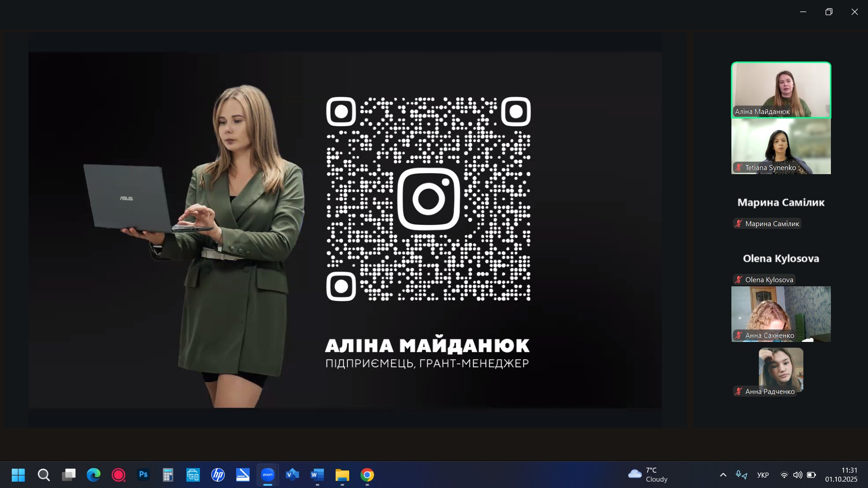Expand the hidden system tray icons

(723, 475)
